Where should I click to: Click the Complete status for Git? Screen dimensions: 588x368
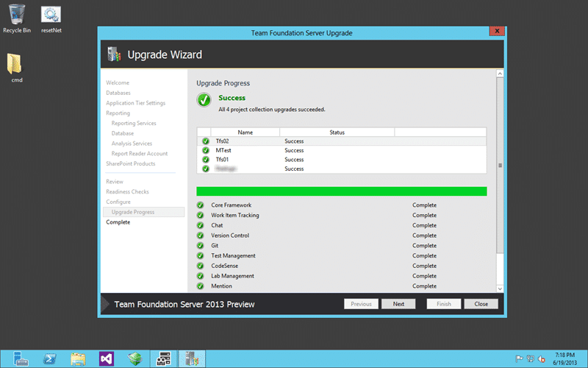[x=425, y=246]
